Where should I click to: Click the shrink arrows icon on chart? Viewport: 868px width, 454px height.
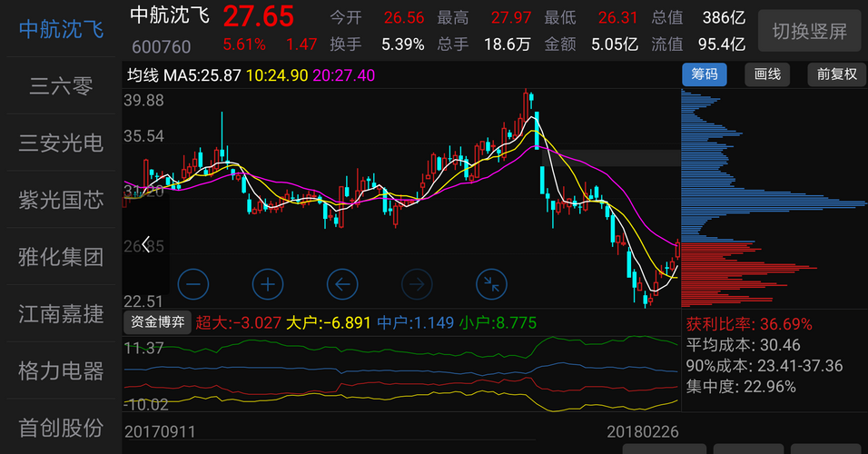point(491,284)
